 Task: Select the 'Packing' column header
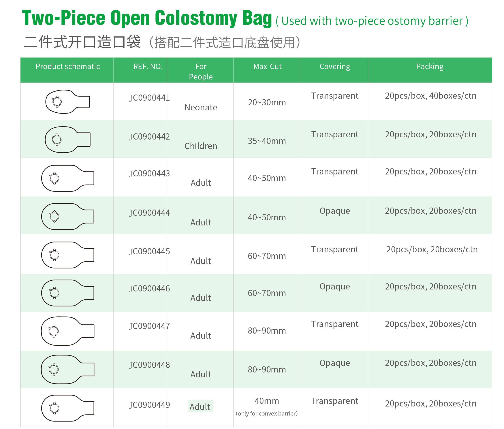click(430, 66)
